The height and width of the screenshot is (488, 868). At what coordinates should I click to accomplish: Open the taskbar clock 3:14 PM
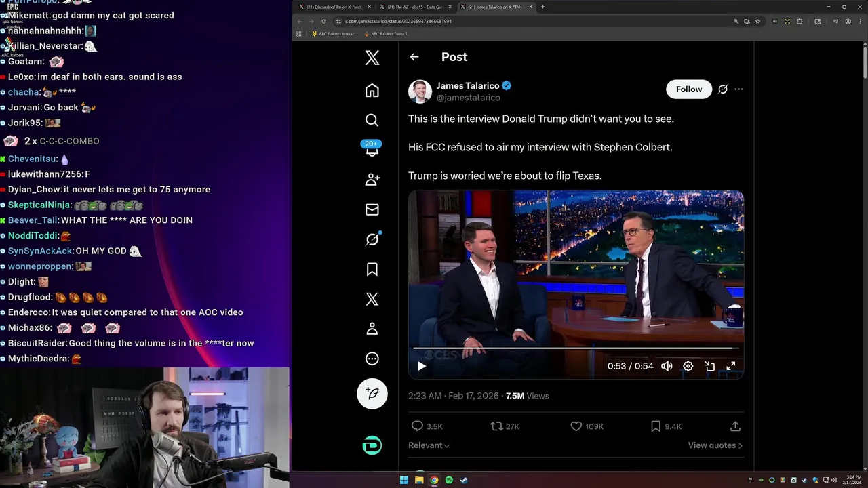coord(854,480)
